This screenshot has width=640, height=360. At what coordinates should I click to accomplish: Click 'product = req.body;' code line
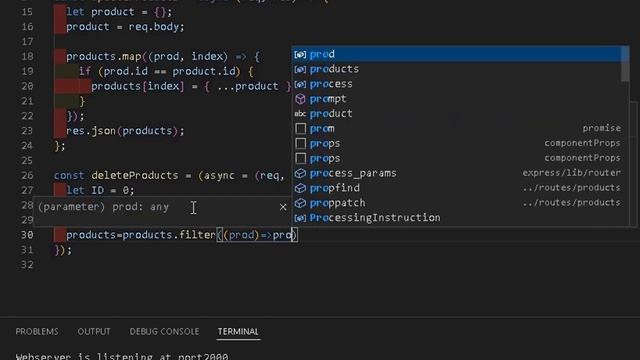[x=125, y=27]
